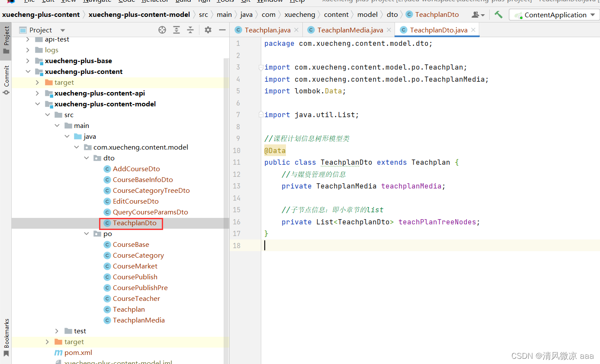
Task: Select CourseBaseInfoDto class in tree
Action: (x=143, y=179)
